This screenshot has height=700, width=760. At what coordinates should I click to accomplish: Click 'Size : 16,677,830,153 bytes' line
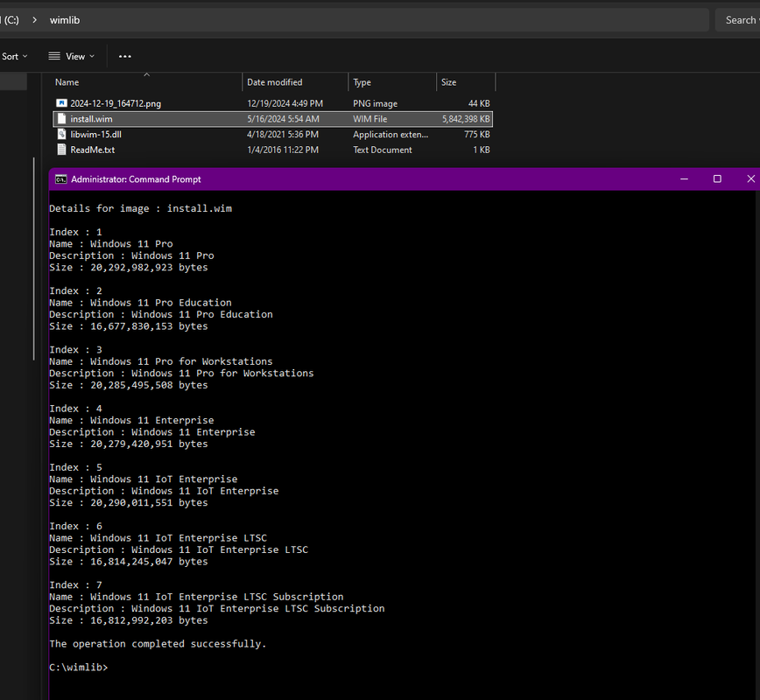coord(128,326)
